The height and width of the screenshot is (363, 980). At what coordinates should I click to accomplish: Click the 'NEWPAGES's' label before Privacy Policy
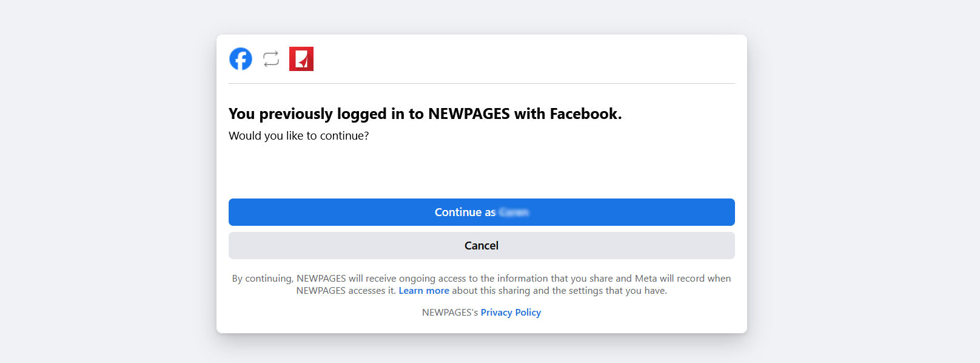pyautogui.click(x=450, y=313)
